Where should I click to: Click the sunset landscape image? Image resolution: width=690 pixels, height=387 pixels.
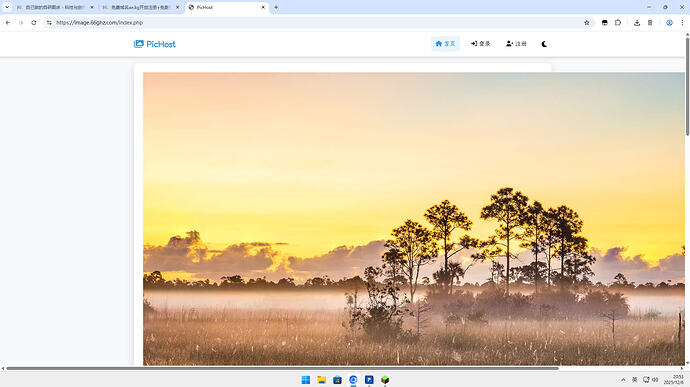click(x=414, y=219)
